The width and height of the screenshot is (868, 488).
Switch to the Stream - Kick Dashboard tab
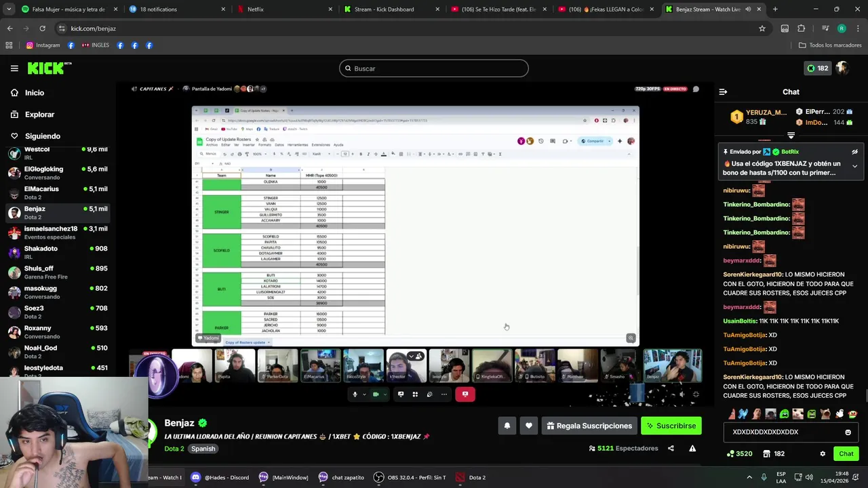pos(392,9)
